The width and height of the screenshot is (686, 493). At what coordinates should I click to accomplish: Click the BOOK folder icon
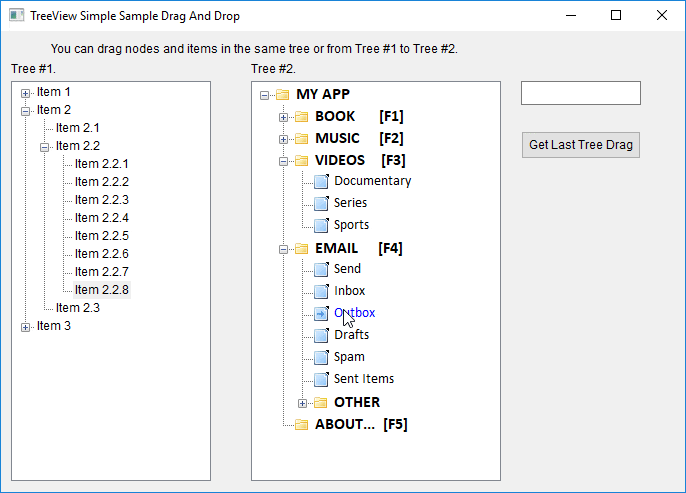(x=301, y=116)
